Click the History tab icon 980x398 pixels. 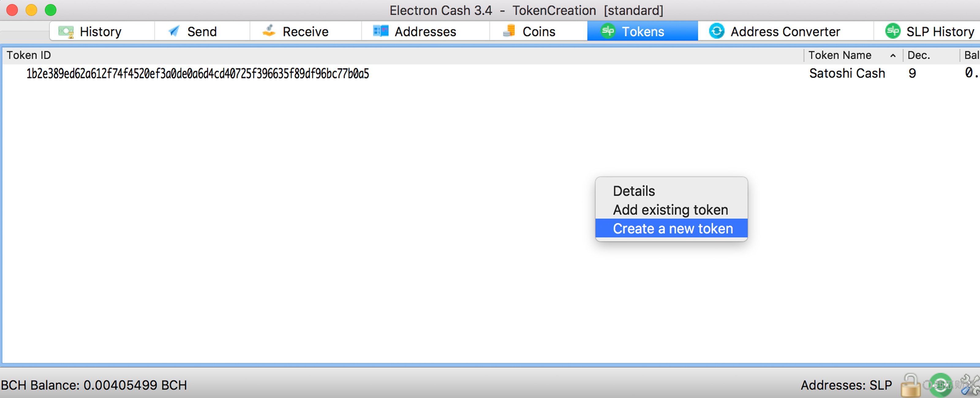coord(67,32)
